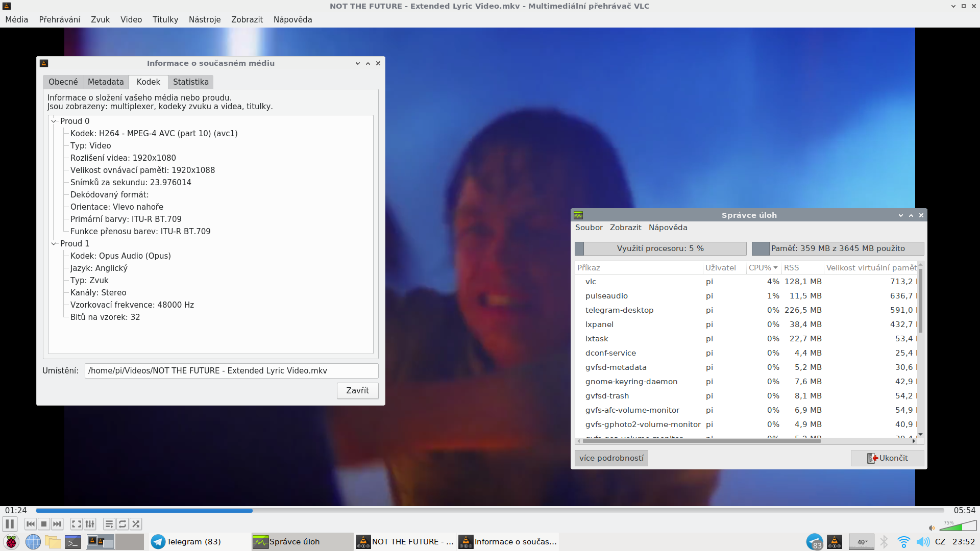Image resolution: width=980 pixels, height=551 pixels.
Task: Collapse the Proud 1 tree node
Action: click(x=54, y=243)
